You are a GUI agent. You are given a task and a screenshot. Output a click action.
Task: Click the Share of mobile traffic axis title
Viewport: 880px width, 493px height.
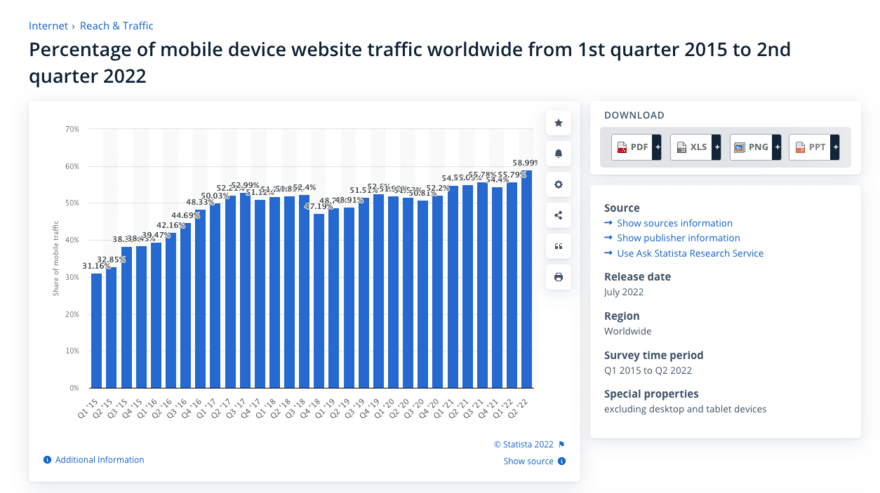[x=56, y=258]
